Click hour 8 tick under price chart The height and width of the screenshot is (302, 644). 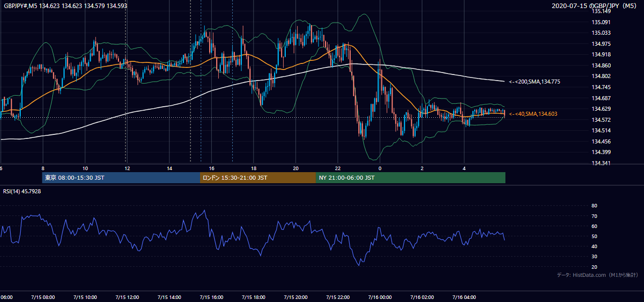point(43,169)
